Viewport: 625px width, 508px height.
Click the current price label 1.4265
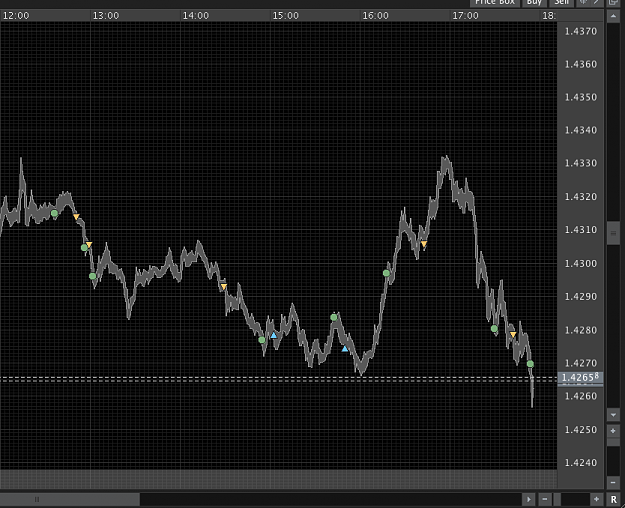coord(580,378)
